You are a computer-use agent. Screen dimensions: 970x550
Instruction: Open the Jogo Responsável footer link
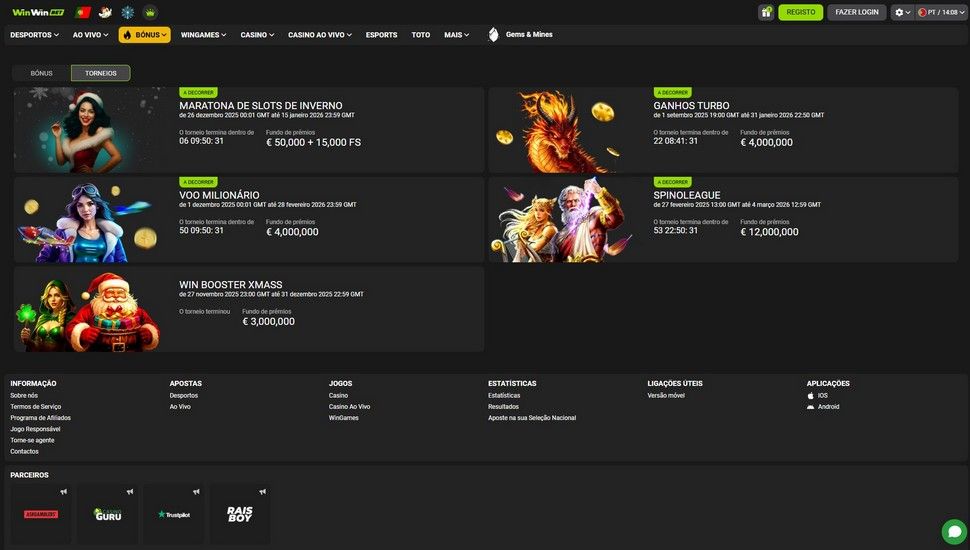(x=35, y=429)
